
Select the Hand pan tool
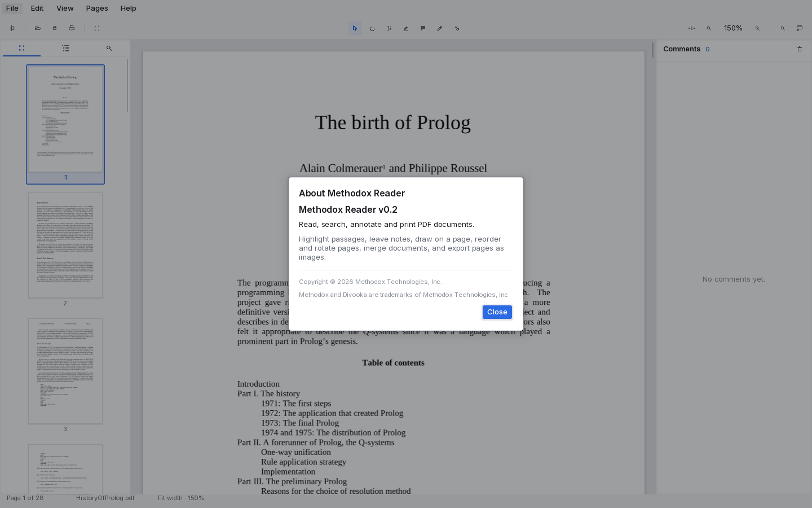pyautogui.click(x=372, y=28)
